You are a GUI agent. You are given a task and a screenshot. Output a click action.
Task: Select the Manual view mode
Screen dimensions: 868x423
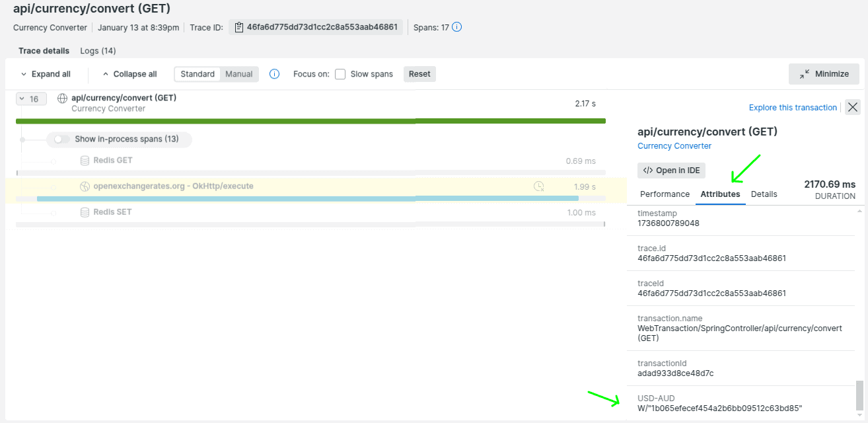click(239, 74)
